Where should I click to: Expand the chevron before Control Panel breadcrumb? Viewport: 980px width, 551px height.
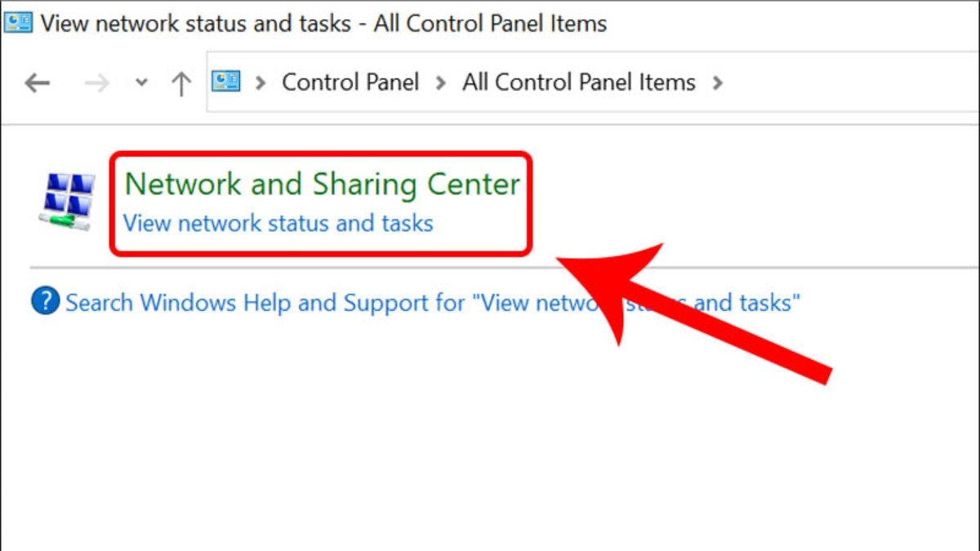(x=261, y=82)
